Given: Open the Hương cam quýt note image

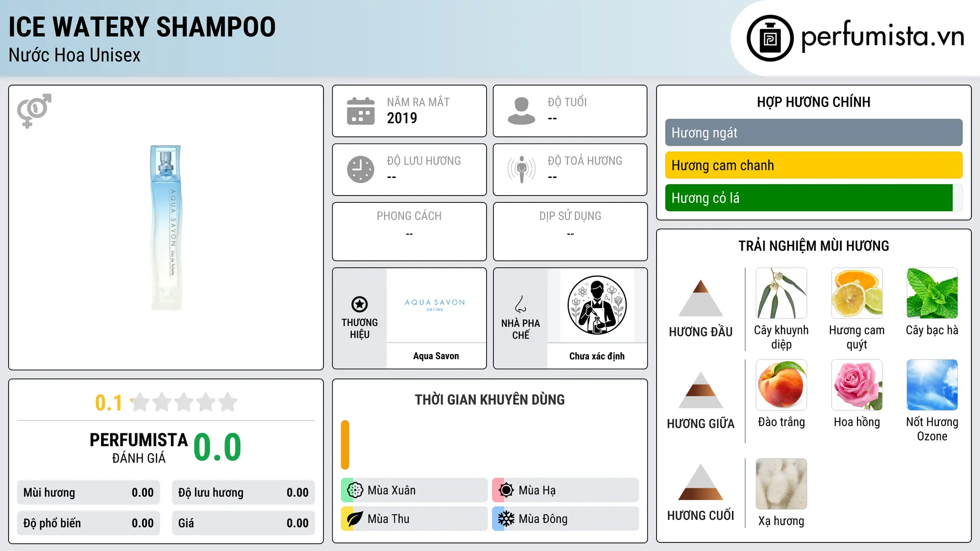Looking at the screenshot, I should click(857, 293).
